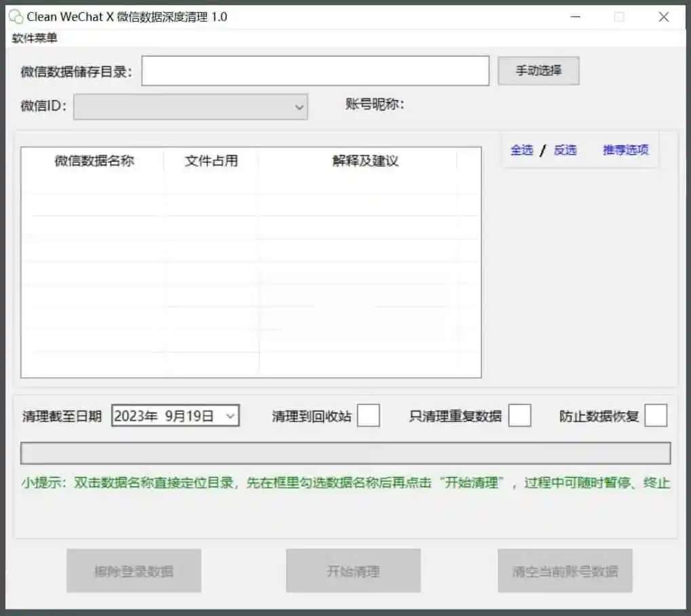The width and height of the screenshot is (691, 616).
Task: Click the 微信数据名称 column header
Action: click(95, 161)
